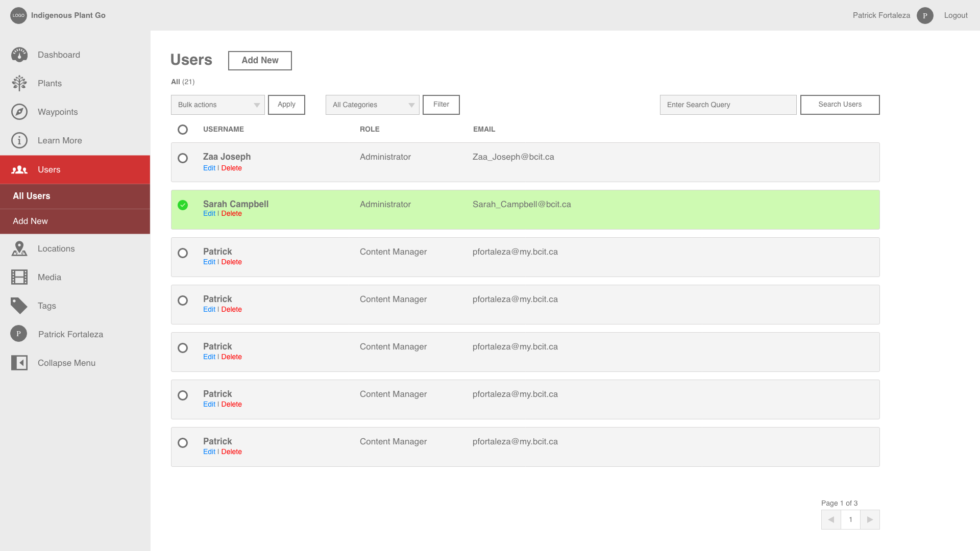The image size is (980, 551).
Task: Select the Locations map pin icon
Action: click(x=19, y=248)
